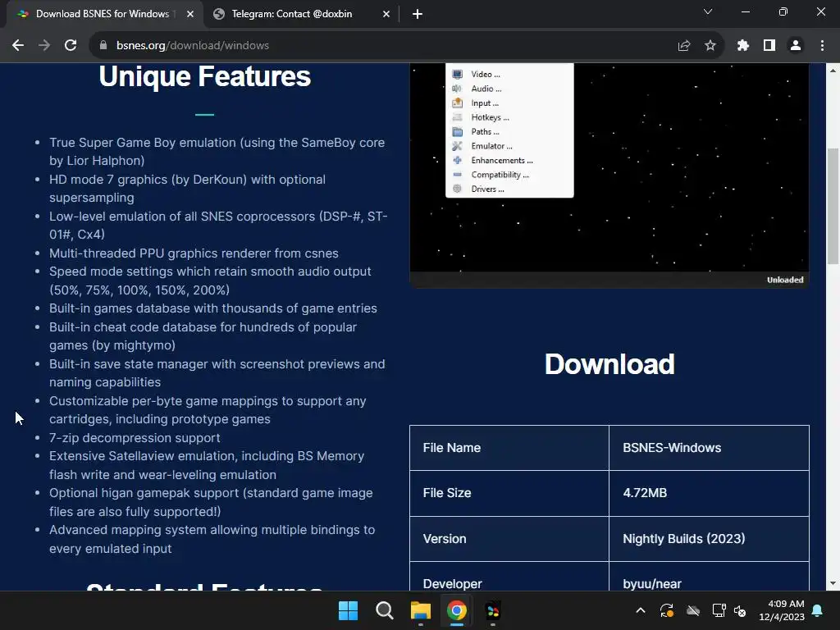Click the Unique Features heading
840x630 pixels.
pyautogui.click(x=204, y=76)
